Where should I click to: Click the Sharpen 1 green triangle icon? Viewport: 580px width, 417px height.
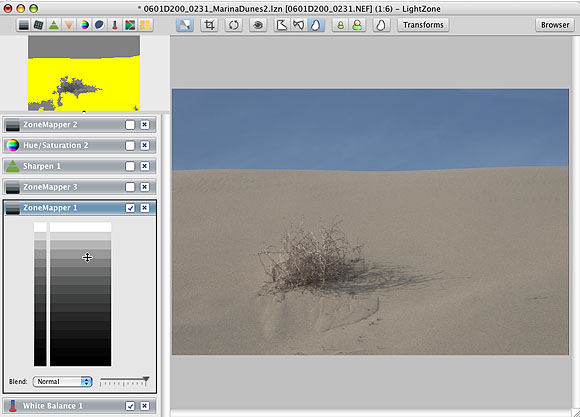pos(13,166)
